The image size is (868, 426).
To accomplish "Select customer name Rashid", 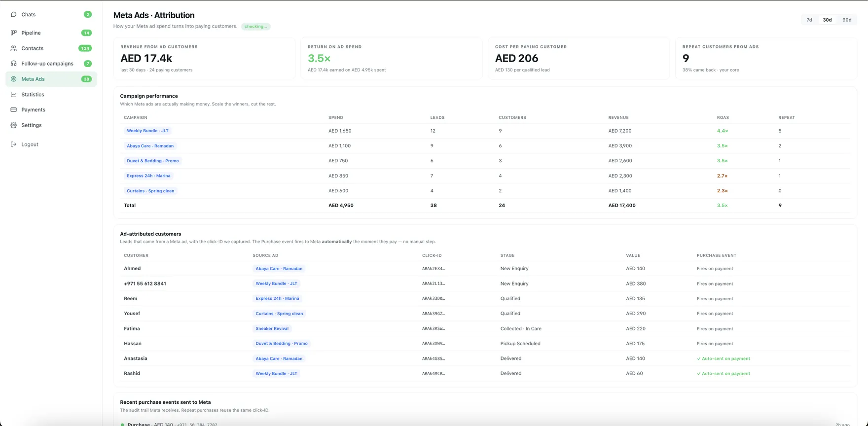I will tap(132, 374).
